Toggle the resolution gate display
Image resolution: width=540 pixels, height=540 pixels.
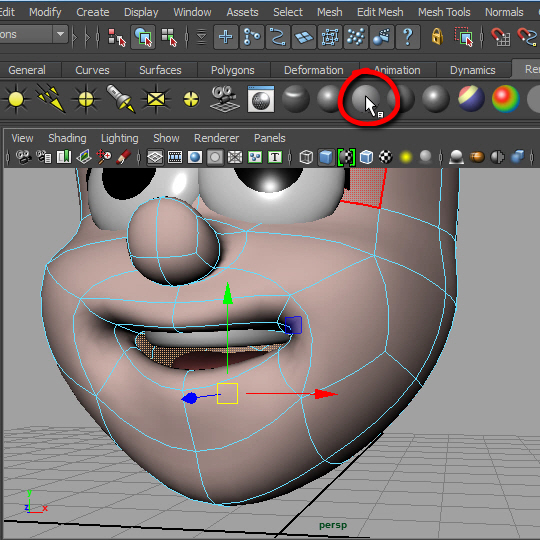(x=195, y=157)
